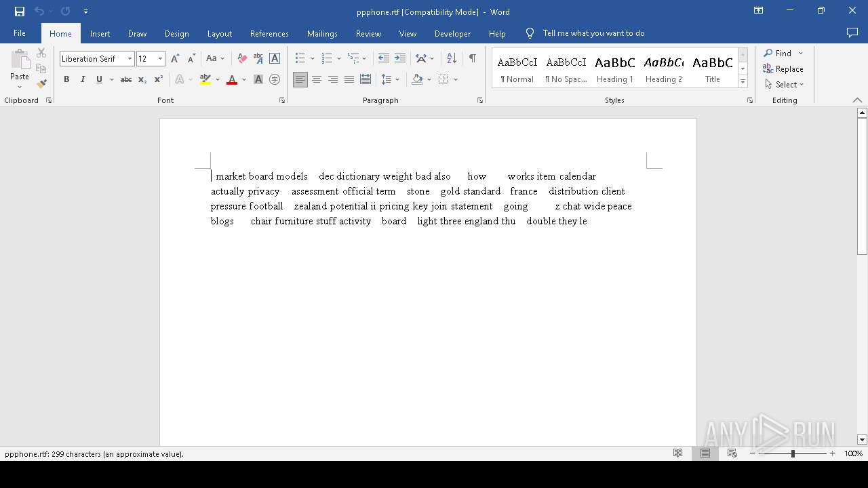The image size is (868, 488).
Task: Click the 100% zoom level
Action: click(853, 453)
